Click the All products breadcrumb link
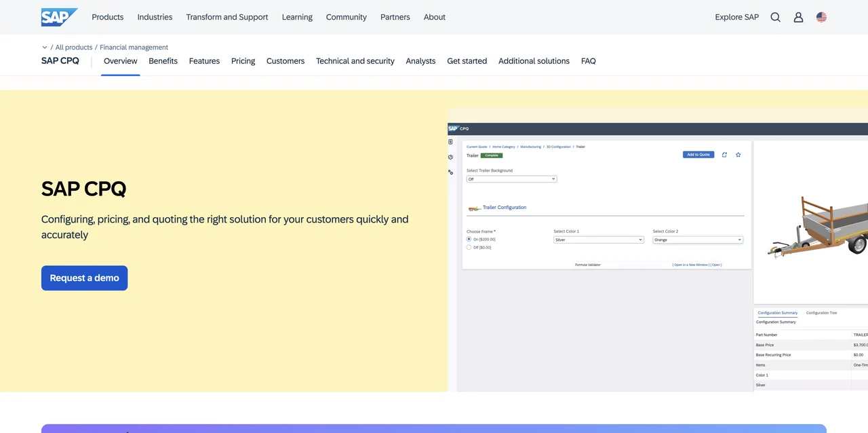Viewport: 868px width, 433px height. click(x=74, y=48)
